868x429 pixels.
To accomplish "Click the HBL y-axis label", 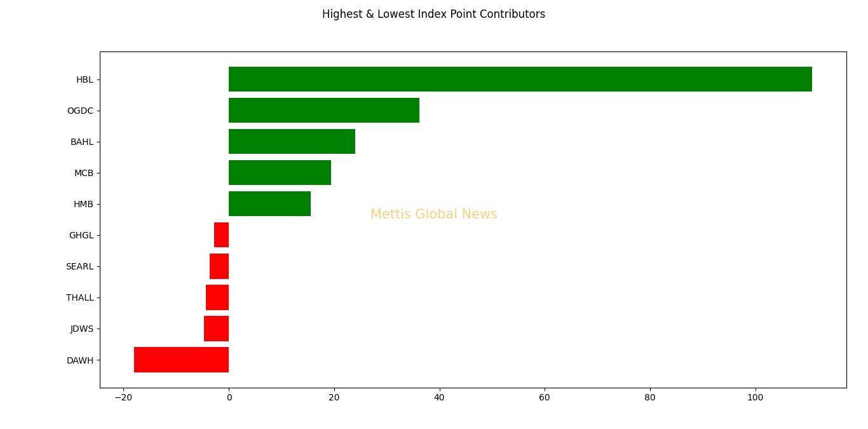I will [x=85, y=79].
